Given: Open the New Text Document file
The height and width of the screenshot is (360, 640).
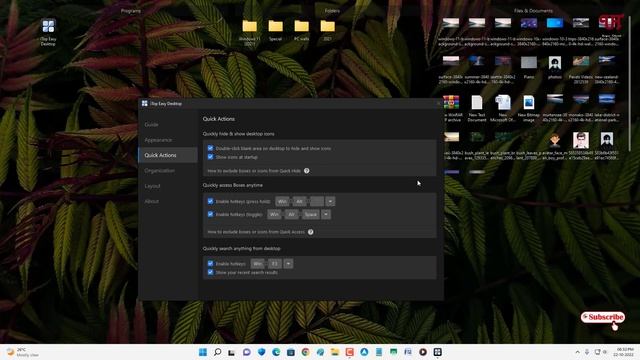Looking at the screenshot, I should point(477,108).
